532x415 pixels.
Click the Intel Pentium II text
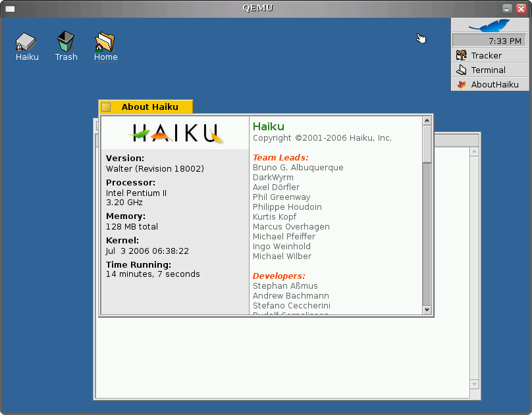coord(136,193)
